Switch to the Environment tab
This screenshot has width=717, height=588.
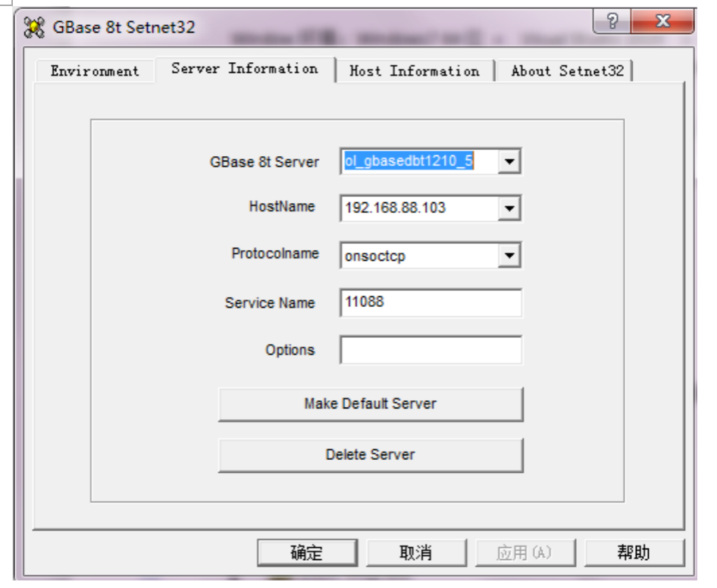point(95,71)
